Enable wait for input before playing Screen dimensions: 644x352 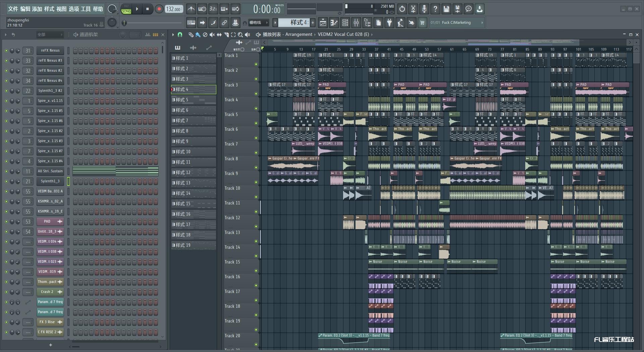[202, 9]
